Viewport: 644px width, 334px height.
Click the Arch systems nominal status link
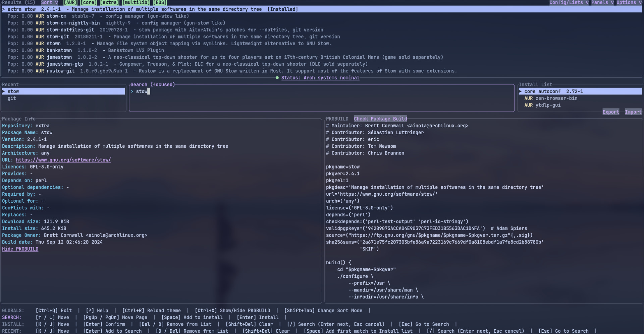point(320,78)
